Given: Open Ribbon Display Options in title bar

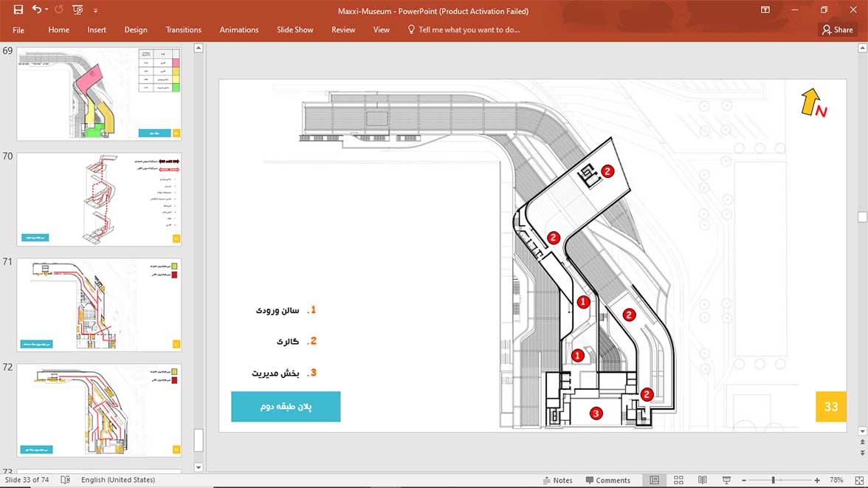Looking at the screenshot, I should 765,10.
